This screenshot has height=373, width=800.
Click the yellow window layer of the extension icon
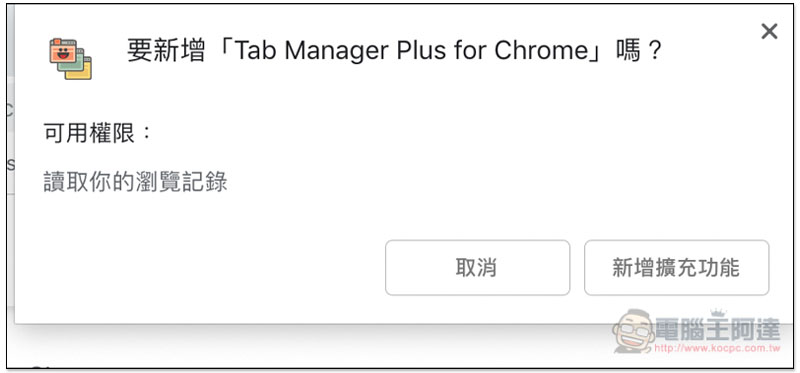pos(83,71)
